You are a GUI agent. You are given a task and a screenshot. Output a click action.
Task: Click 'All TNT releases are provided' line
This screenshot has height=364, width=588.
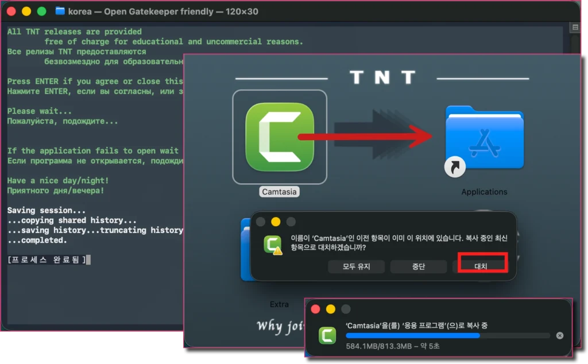coord(74,32)
